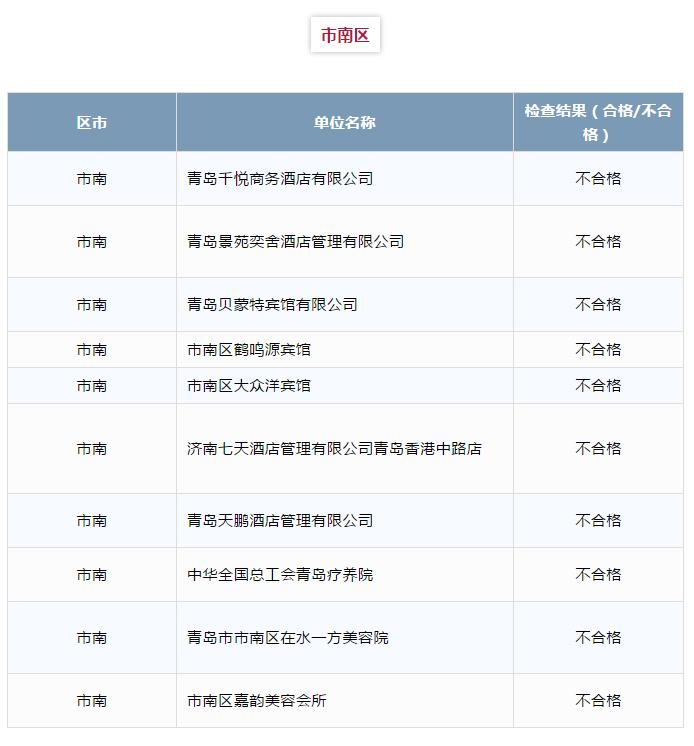This screenshot has width=694, height=746.
Task: Click 不合格 result for 青岛贝蒙特宾馆
Action: point(598,304)
